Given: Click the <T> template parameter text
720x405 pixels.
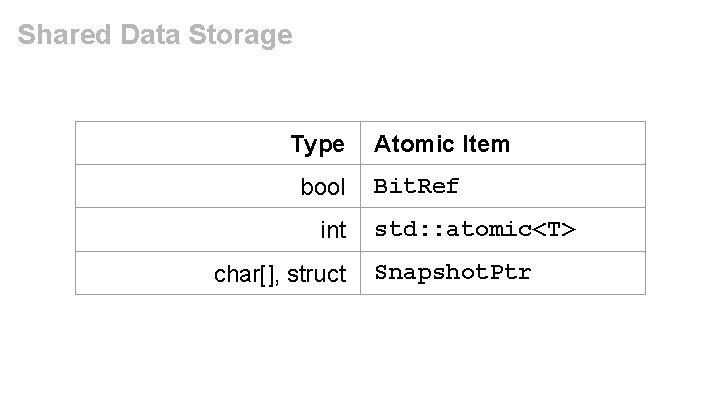Looking at the screenshot, I should [555, 229].
